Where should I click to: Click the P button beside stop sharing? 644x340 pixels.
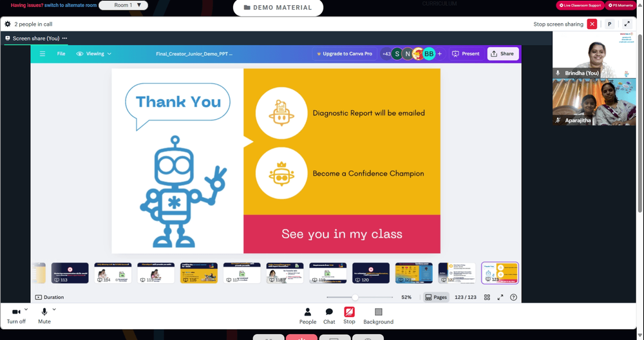[x=609, y=24]
